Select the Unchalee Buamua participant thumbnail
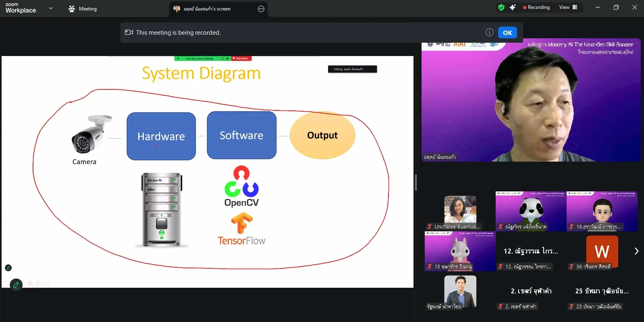The width and height of the screenshot is (644, 322). [460, 212]
